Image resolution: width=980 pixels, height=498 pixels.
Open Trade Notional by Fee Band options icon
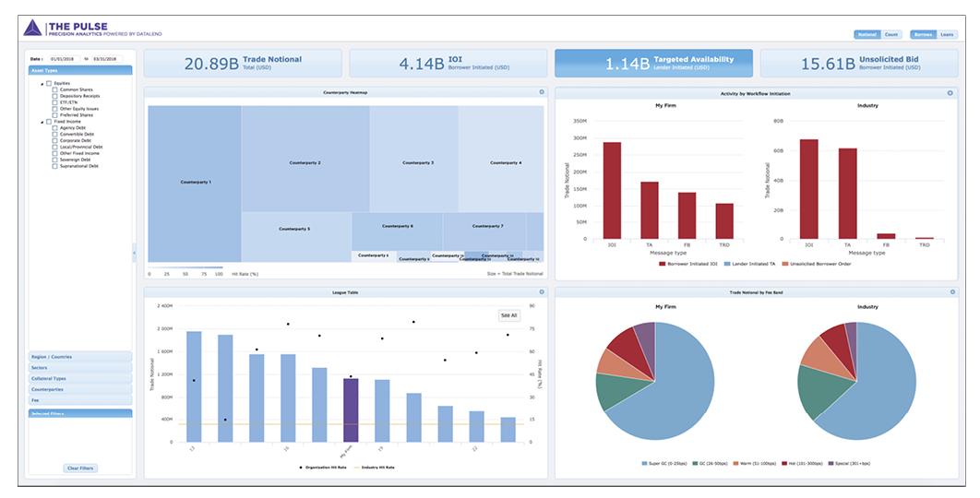952,291
